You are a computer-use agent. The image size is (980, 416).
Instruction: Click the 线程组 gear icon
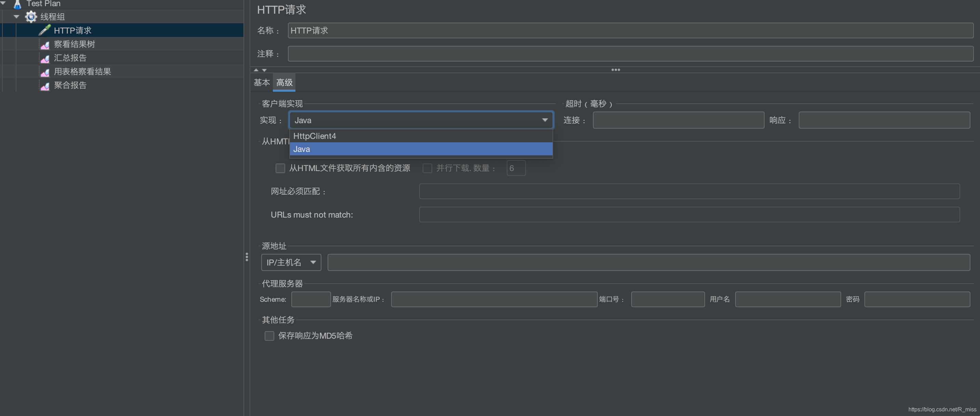(x=31, y=17)
